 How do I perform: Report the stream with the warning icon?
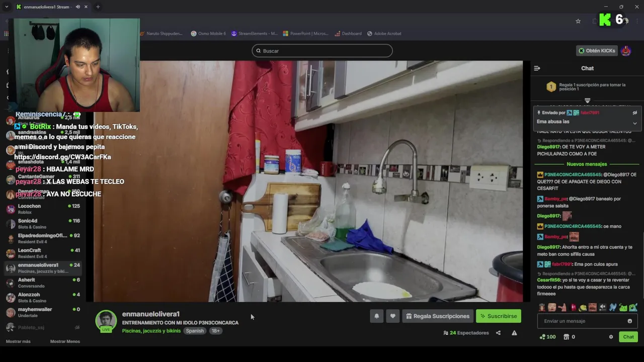[514, 333]
